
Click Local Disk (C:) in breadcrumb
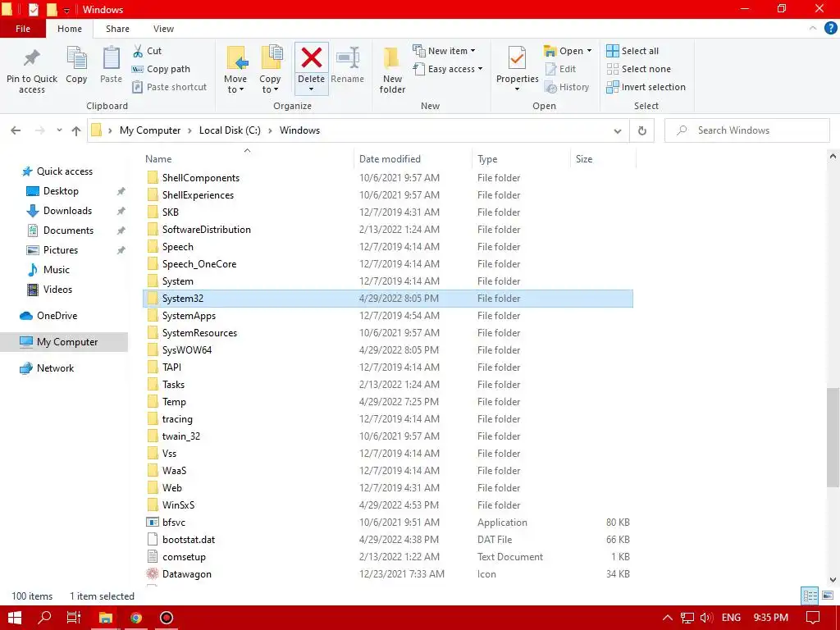click(x=230, y=130)
